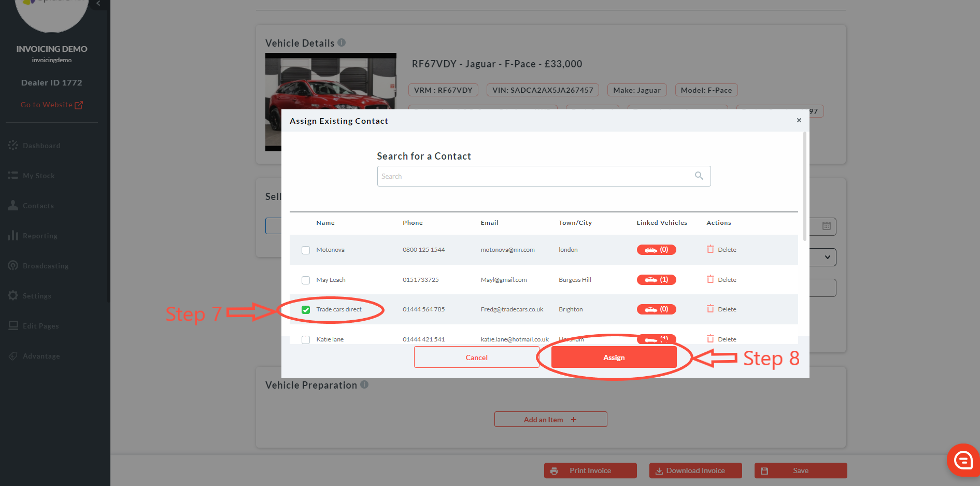980x486 pixels.
Task: Expand the dropdown behind the dialog's right edge
Action: click(x=827, y=257)
